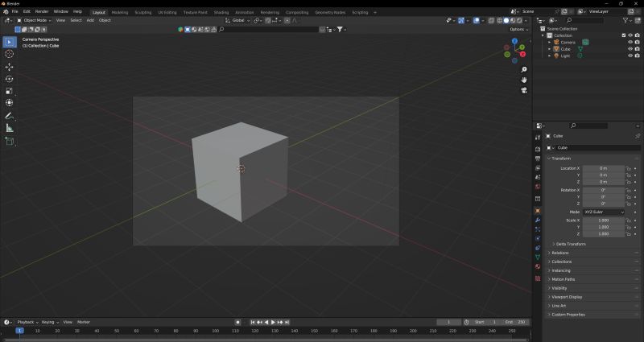Open the Global transform orientation dropdown
Viewport: 644px width, 342px height.
pos(237,20)
